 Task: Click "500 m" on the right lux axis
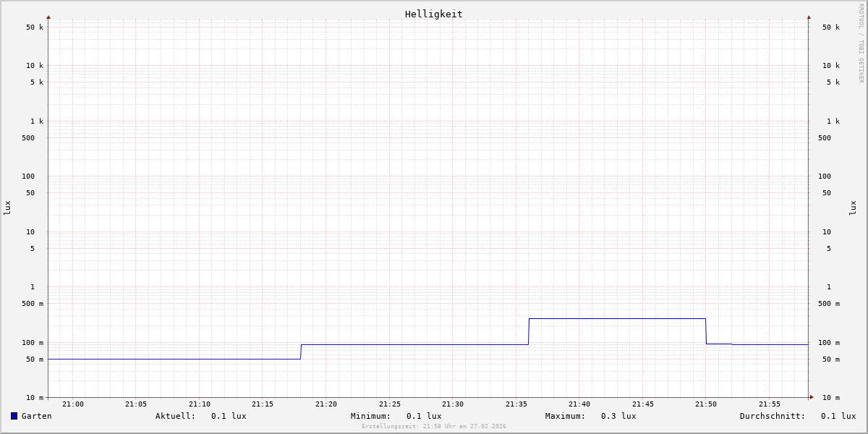(x=829, y=304)
